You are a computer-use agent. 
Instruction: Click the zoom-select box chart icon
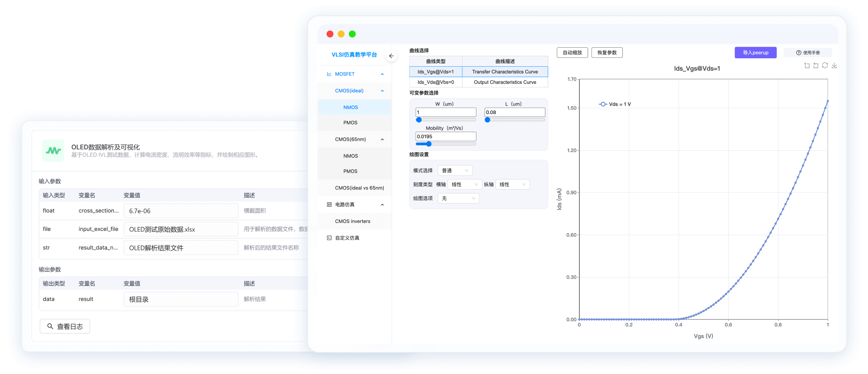(807, 65)
